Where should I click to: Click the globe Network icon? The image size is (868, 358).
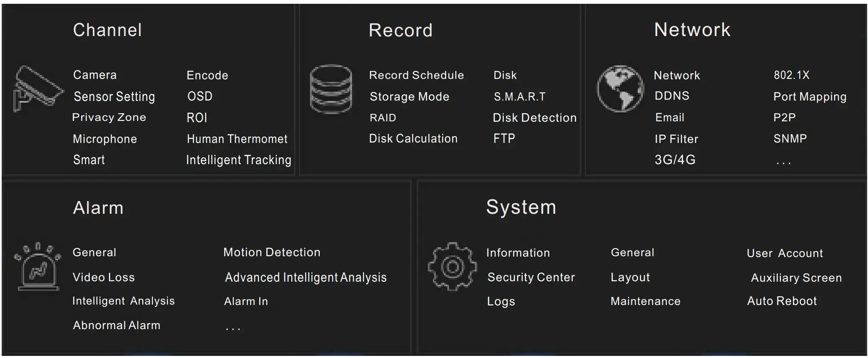tap(620, 89)
